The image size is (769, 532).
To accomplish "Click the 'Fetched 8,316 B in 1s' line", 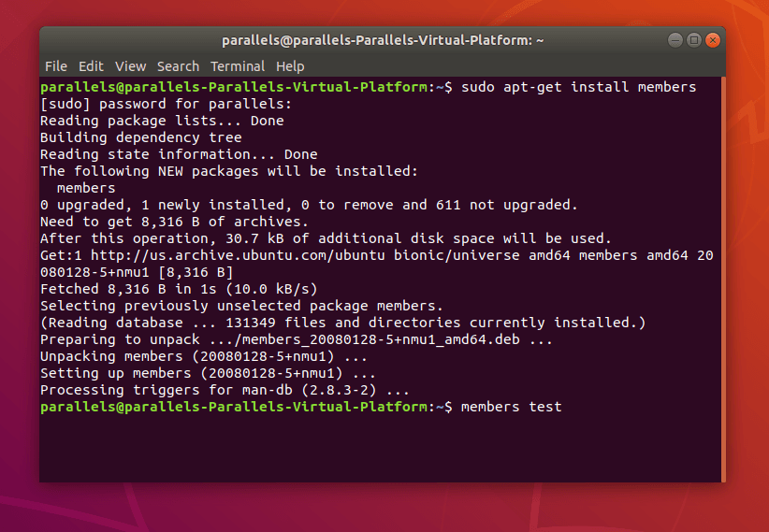I will (x=179, y=289).
